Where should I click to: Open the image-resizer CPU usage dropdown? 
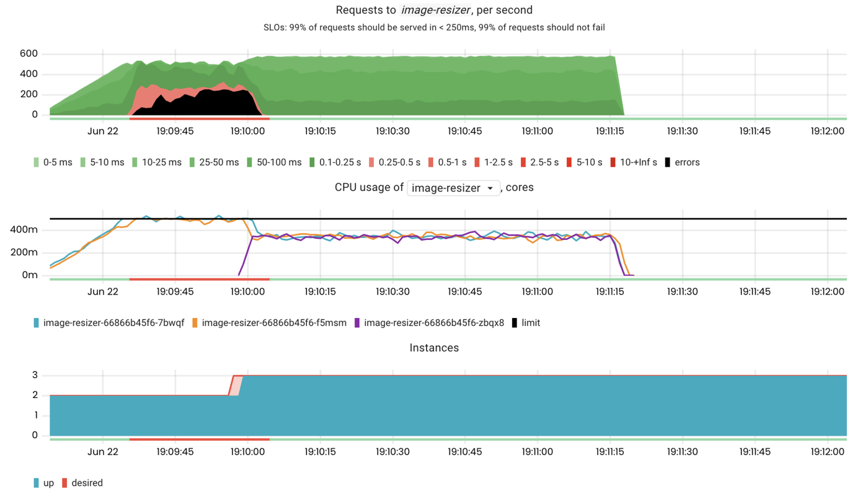[x=453, y=188]
